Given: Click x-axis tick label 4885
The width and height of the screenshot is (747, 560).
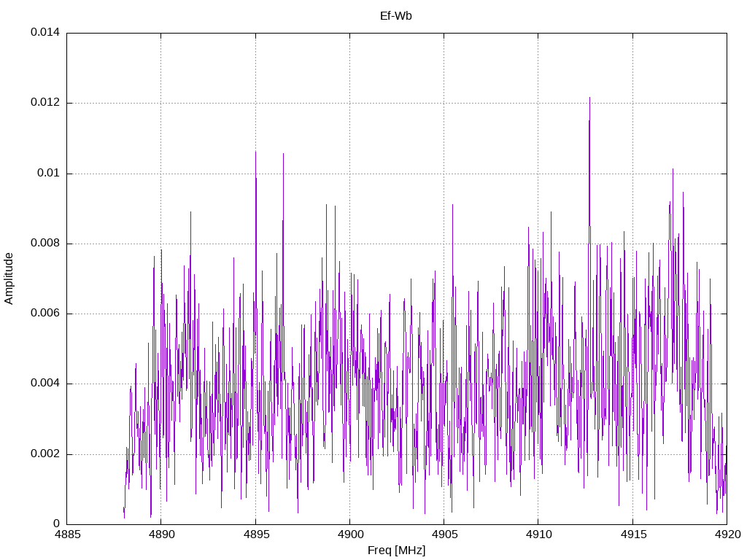Looking at the screenshot, I should point(67,534).
